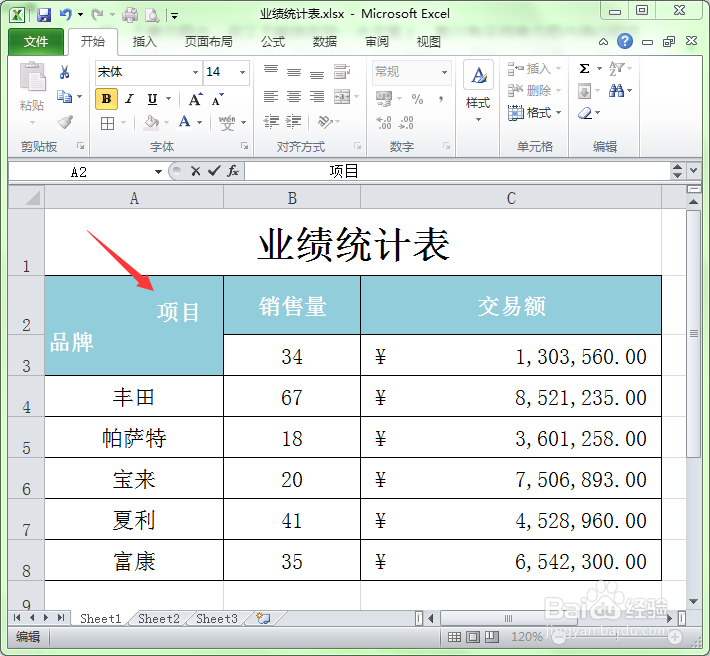The height and width of the screenshot is (656, 710).
Task: Click the increase decimal icon
Action: click(x=384, y=122)
